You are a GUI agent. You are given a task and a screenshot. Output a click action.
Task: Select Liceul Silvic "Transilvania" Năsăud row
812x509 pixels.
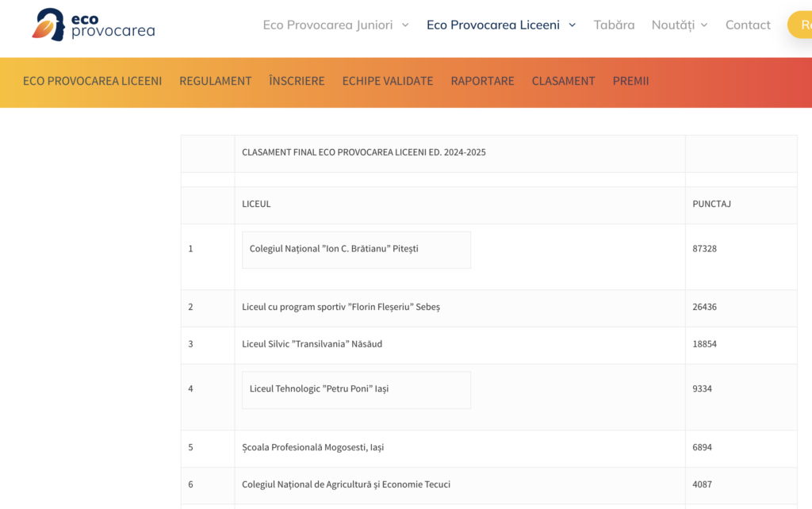click(x=312, y=344)
